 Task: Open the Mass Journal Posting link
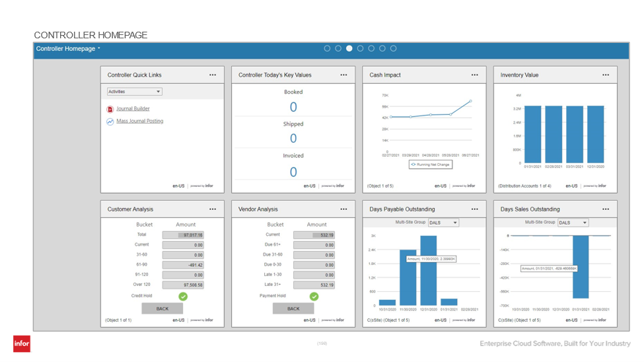tap(139, 121)
